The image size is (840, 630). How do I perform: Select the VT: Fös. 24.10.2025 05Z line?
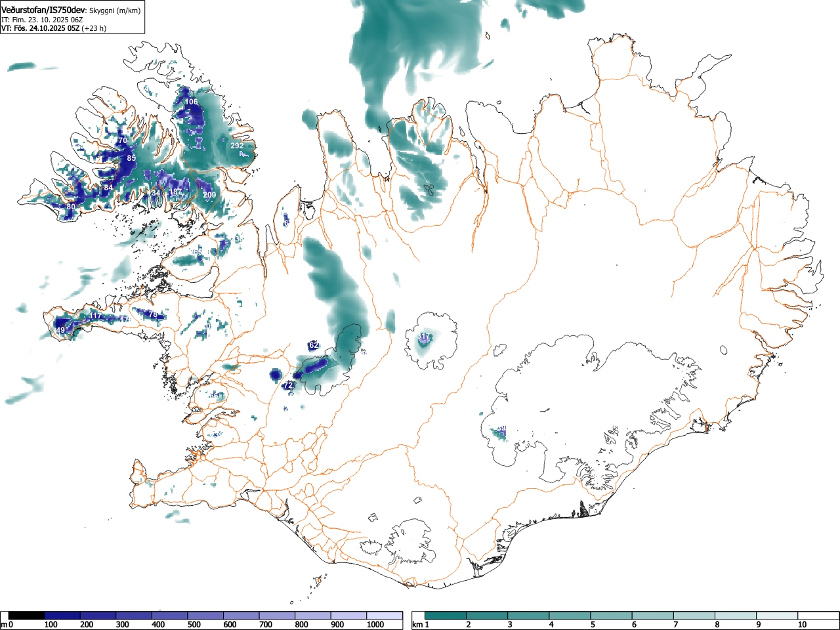53,28
